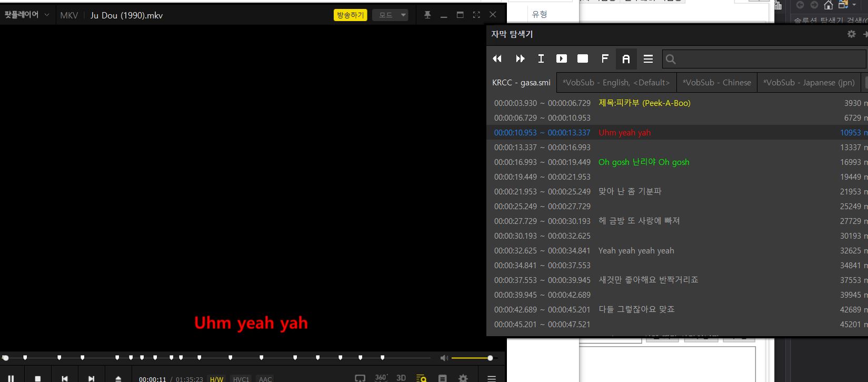Select the blank row starting at 00:00:06.729

677,117
